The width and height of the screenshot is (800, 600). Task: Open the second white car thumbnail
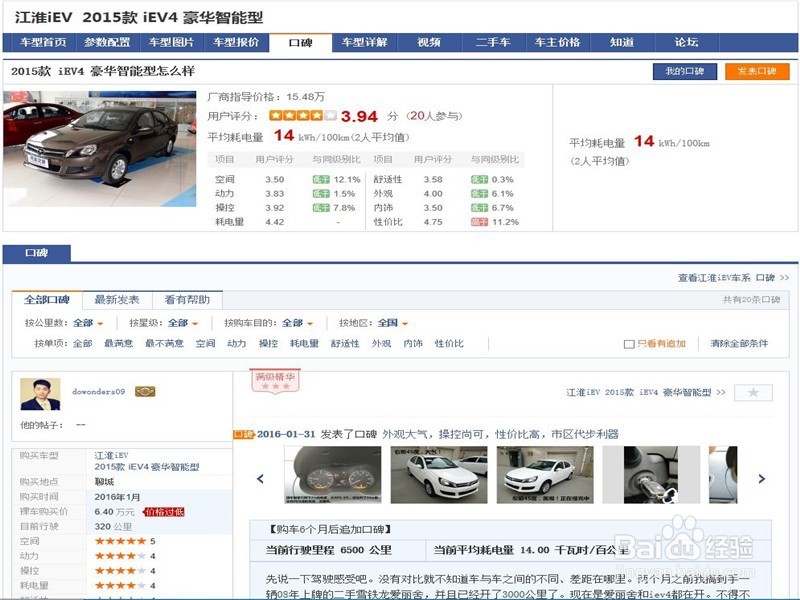pyautogui.click(x=439, y=474)
